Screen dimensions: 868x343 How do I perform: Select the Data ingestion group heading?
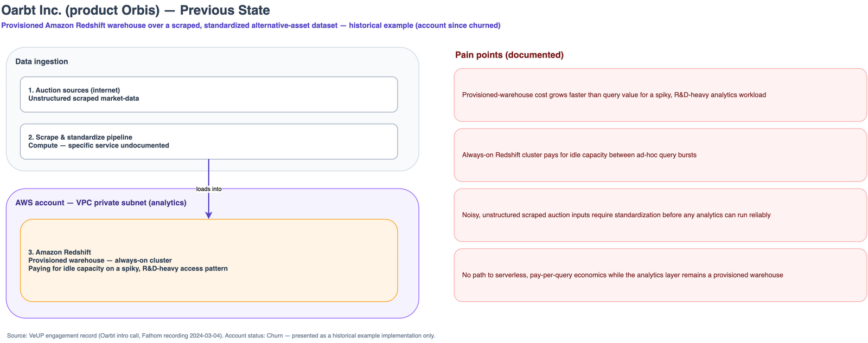tap(42, 62)
